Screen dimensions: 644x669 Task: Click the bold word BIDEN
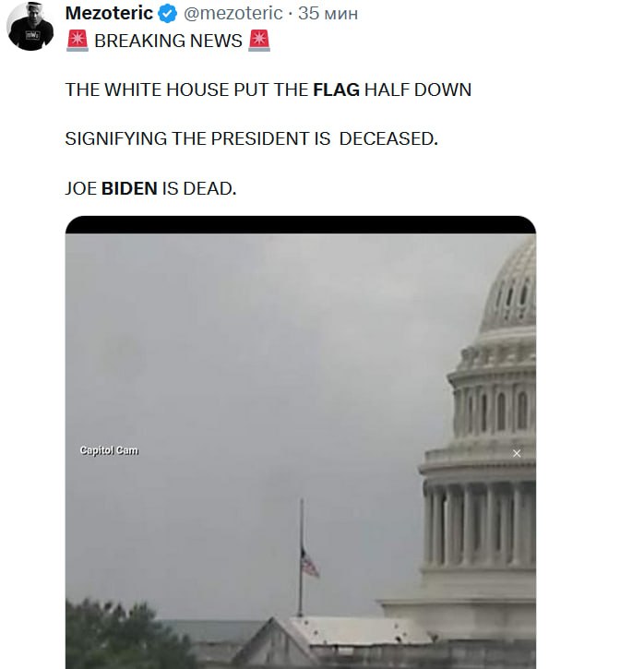click(x=129, y=188)
